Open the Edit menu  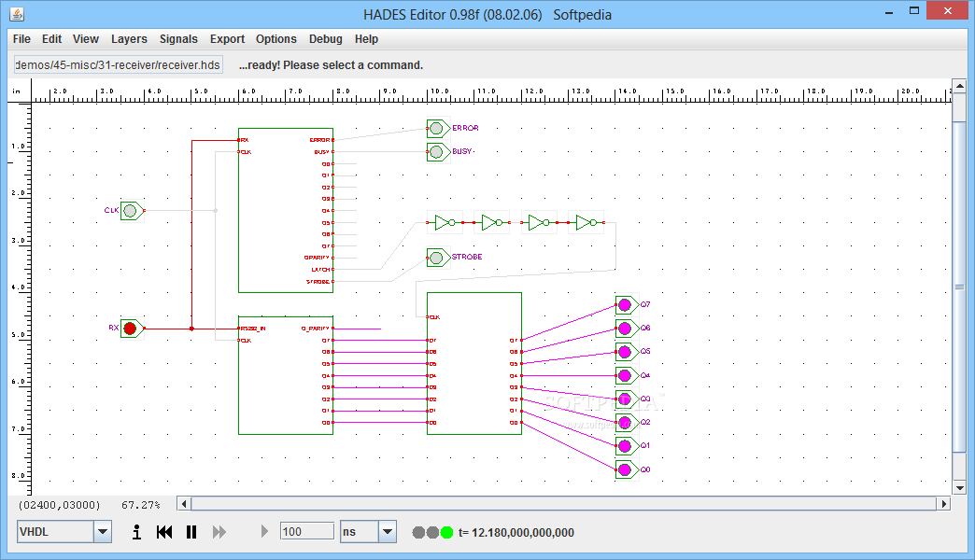click(x=51, y=39)
